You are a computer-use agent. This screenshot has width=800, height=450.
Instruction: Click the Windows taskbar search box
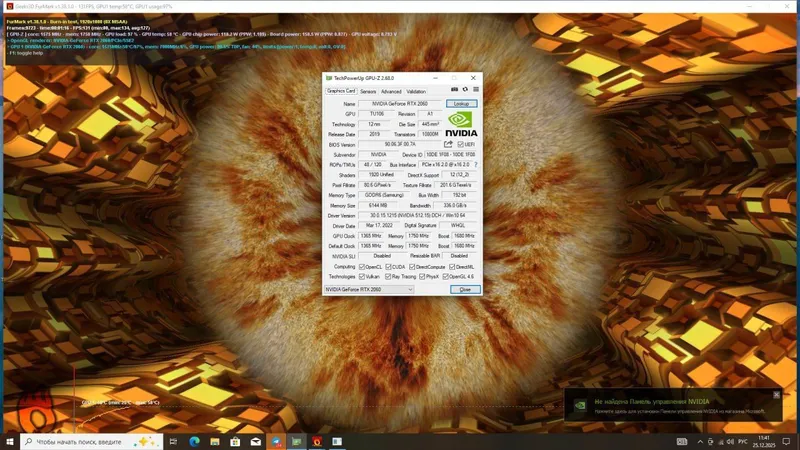click(92, 441)
